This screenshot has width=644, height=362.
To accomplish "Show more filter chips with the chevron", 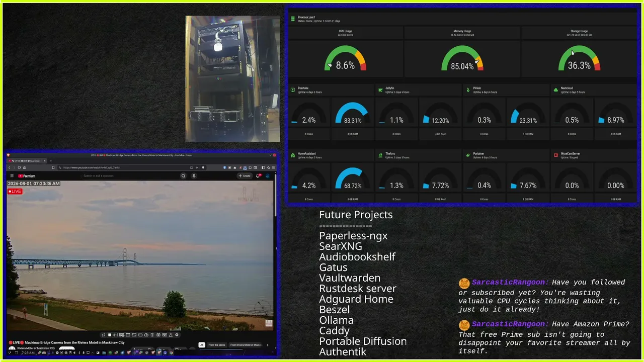I will tap(268, 345).
